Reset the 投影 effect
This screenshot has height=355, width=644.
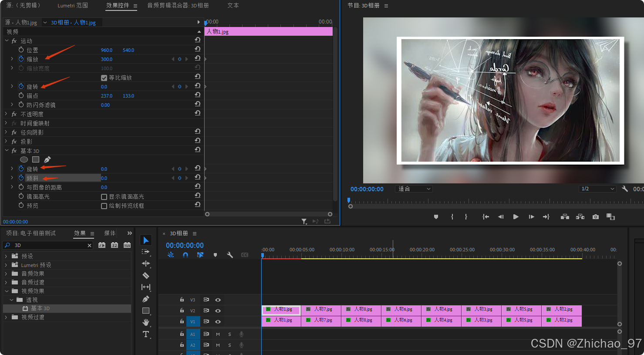click(198, 141)
